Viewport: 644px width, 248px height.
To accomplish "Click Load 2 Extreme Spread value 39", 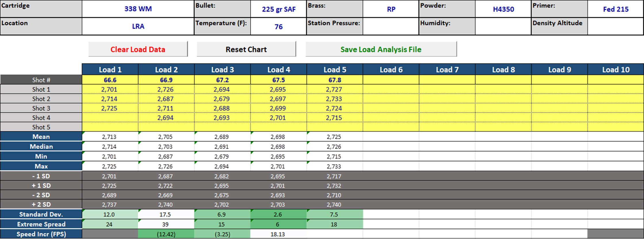I will pos(166,224).
